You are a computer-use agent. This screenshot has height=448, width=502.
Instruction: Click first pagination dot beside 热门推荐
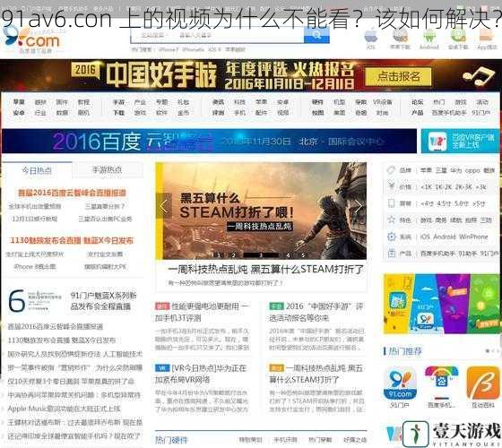tap(488, 351)
